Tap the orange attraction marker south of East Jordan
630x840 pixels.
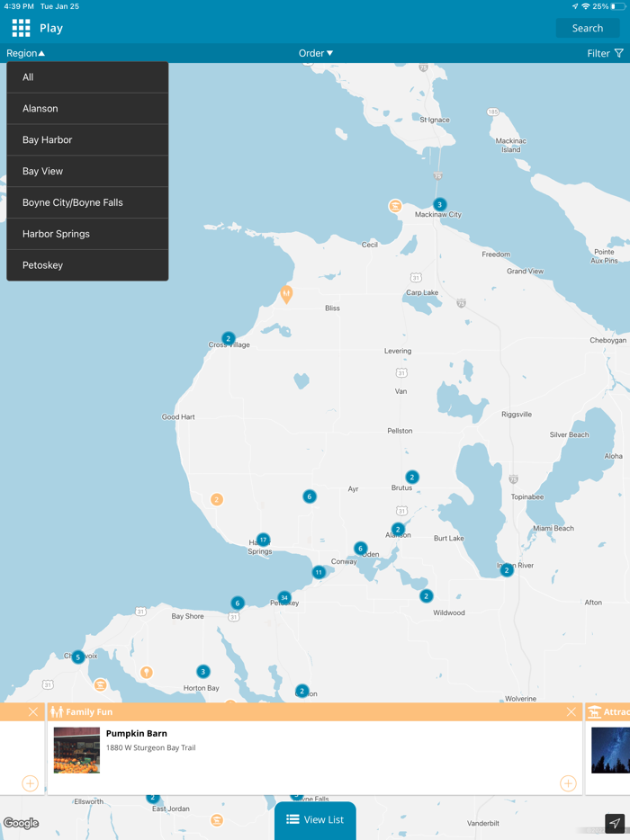tap(217, 820)
